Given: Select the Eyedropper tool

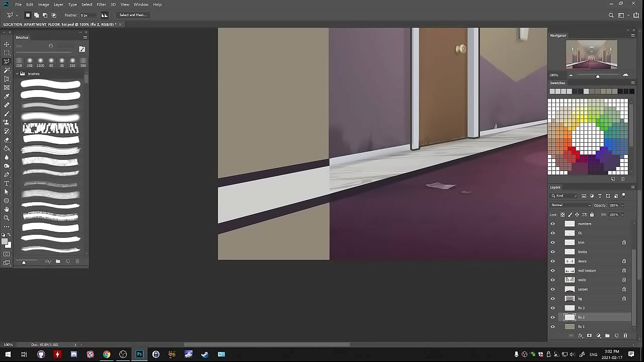Looking at the screenshot, I should tap(7, 96).
